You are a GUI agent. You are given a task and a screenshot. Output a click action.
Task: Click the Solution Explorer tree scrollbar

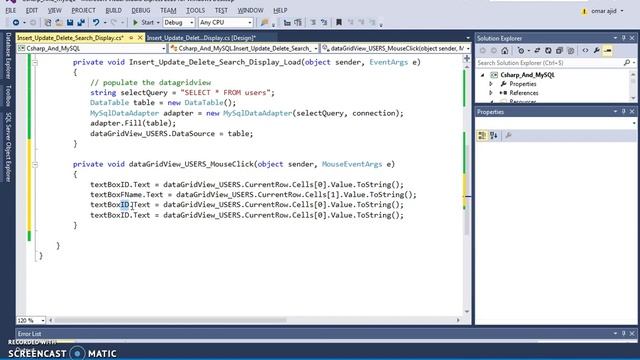[633, 86]
